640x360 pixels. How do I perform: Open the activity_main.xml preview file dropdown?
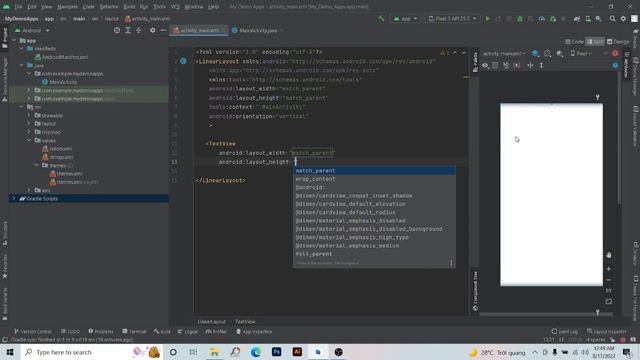pos(504,53)
